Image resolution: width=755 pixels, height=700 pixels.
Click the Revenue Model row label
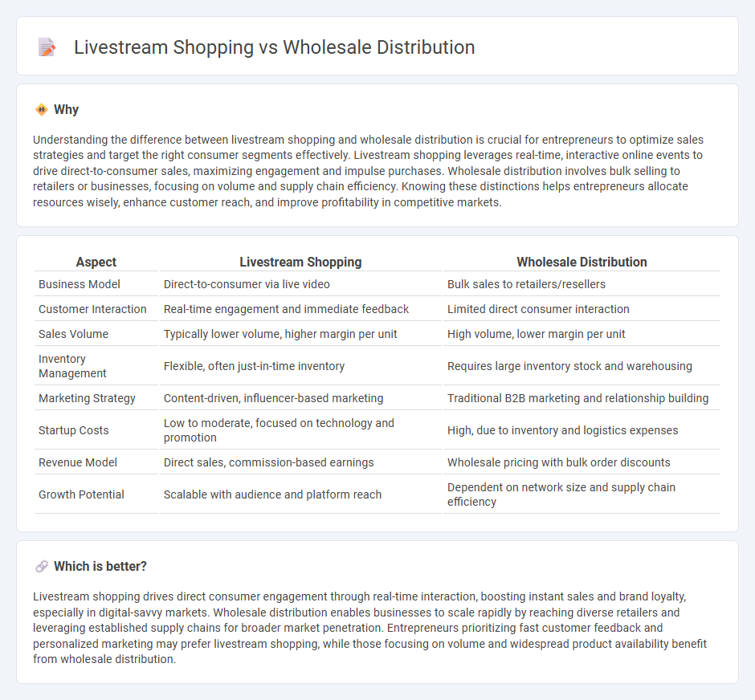pos(78,463)
